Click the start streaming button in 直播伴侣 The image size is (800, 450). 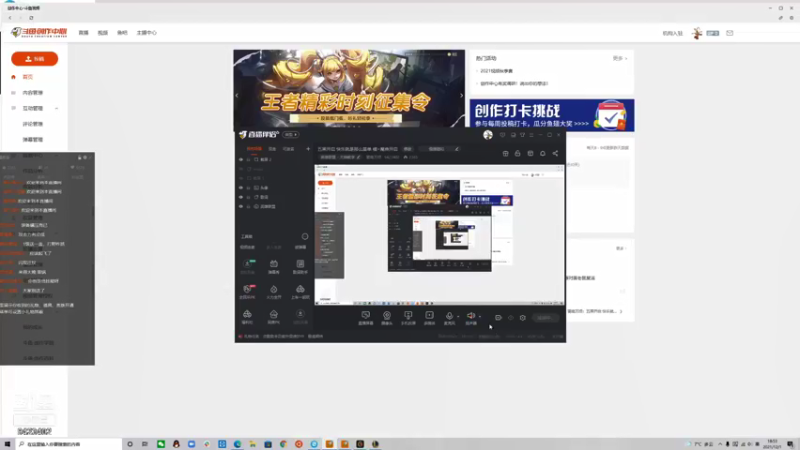pyautogui.click(x=545, y=318)
